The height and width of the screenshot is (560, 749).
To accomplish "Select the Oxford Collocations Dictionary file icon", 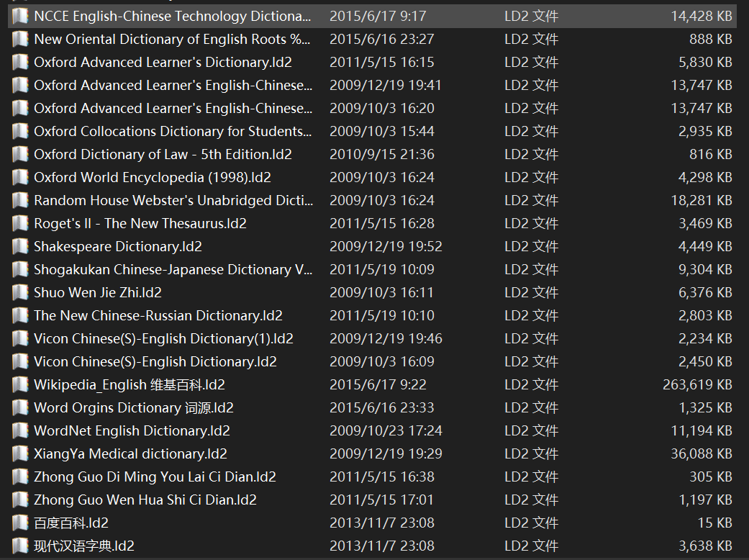I will (x=20, y=132).
